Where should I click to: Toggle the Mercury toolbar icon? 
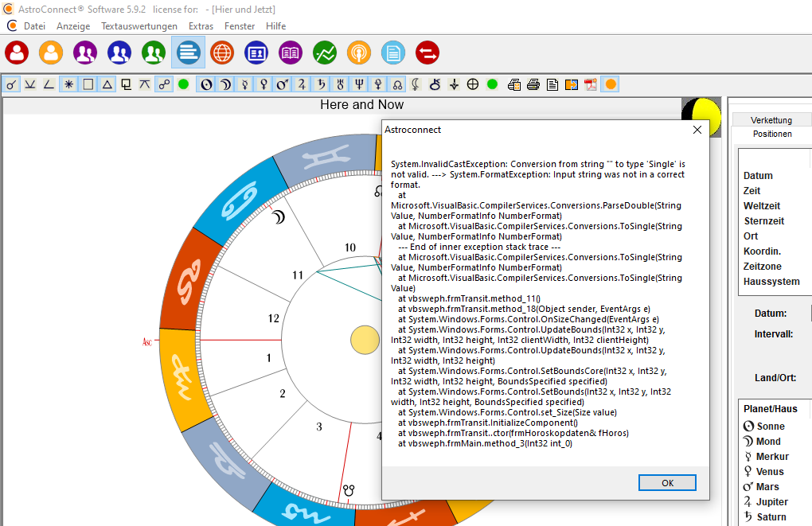244,84
